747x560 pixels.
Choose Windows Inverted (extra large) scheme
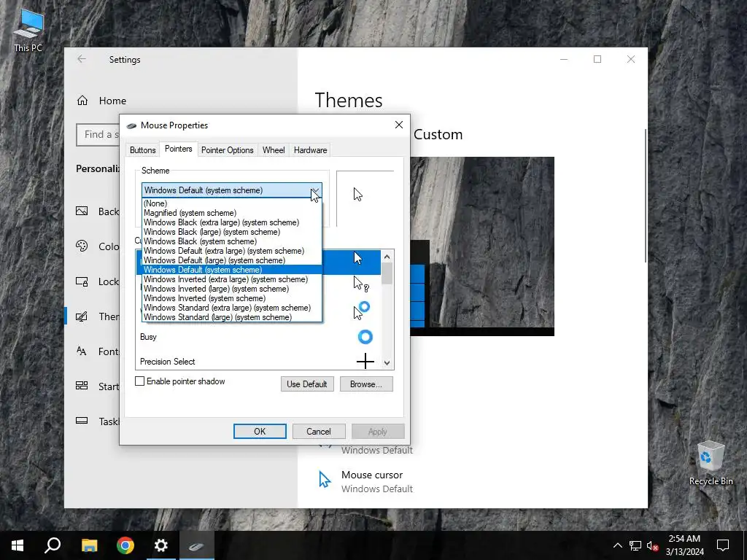(x=232, y=279)
